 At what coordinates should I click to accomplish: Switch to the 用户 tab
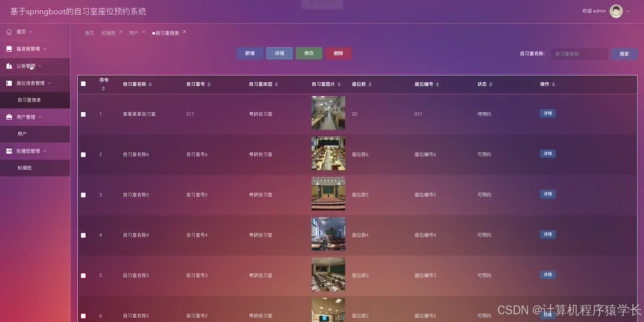(x=134, y=33)
